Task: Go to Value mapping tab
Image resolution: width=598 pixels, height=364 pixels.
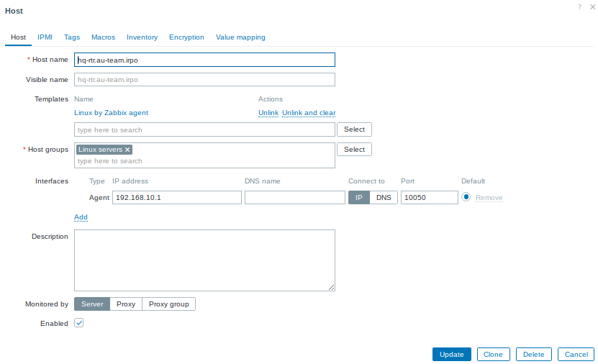Action: pos(240,37)
